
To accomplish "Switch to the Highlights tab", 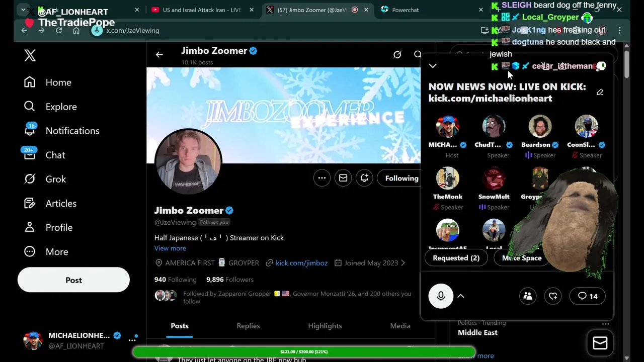I will click(325, 326).
